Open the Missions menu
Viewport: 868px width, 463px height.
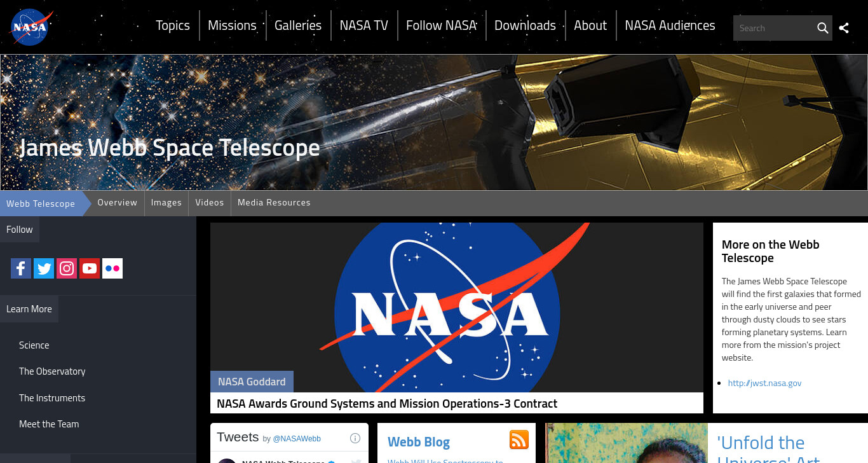point(232,25)
